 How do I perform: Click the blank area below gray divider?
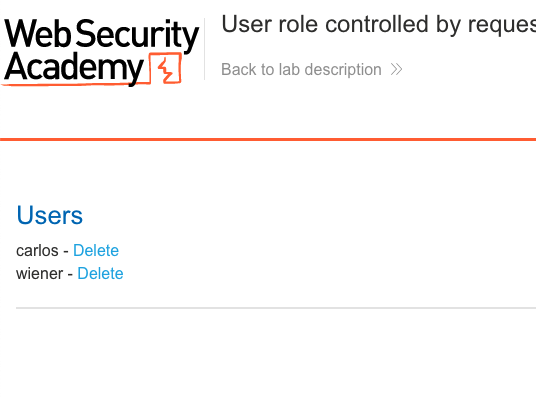[x=268, y=352]
